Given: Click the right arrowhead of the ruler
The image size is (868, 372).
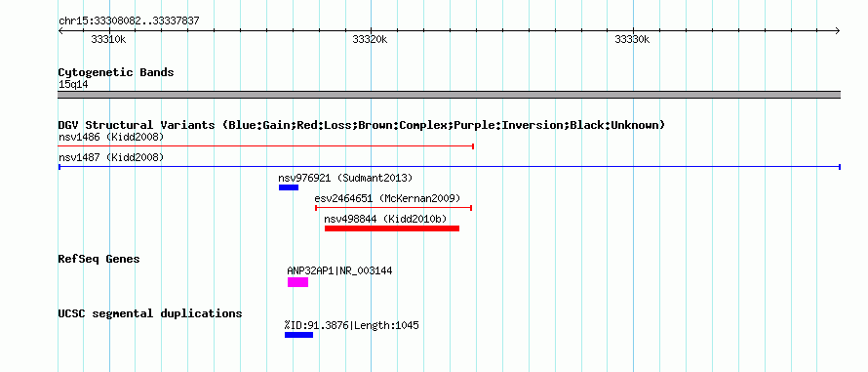Looking at the screenshot, I should [838, 30].
